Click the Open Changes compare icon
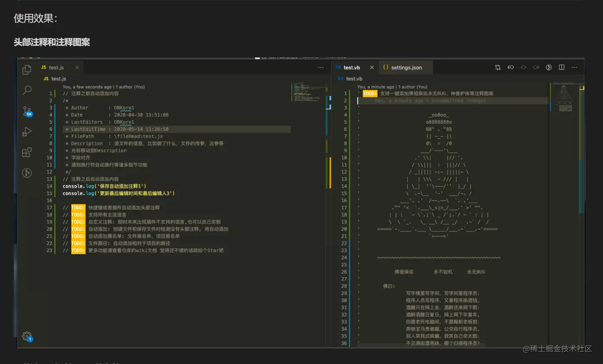 [x=498, y=67]
